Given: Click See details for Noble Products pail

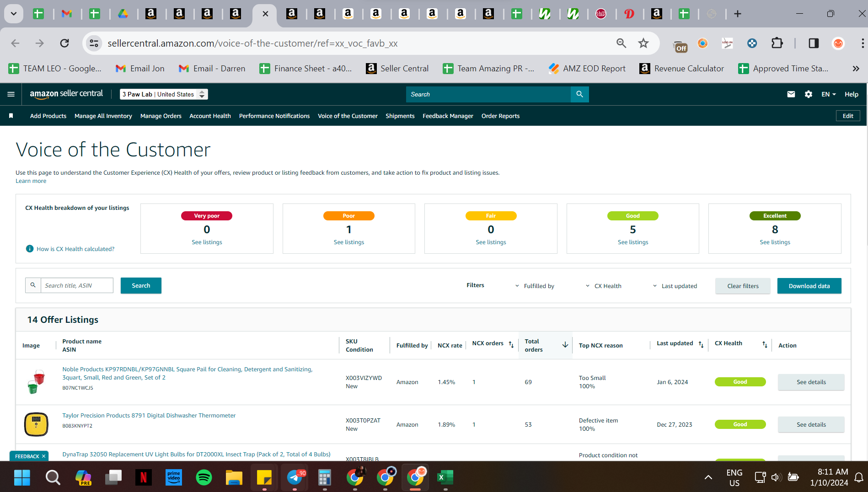Looking at the screenshot, I should click(811, 382).
